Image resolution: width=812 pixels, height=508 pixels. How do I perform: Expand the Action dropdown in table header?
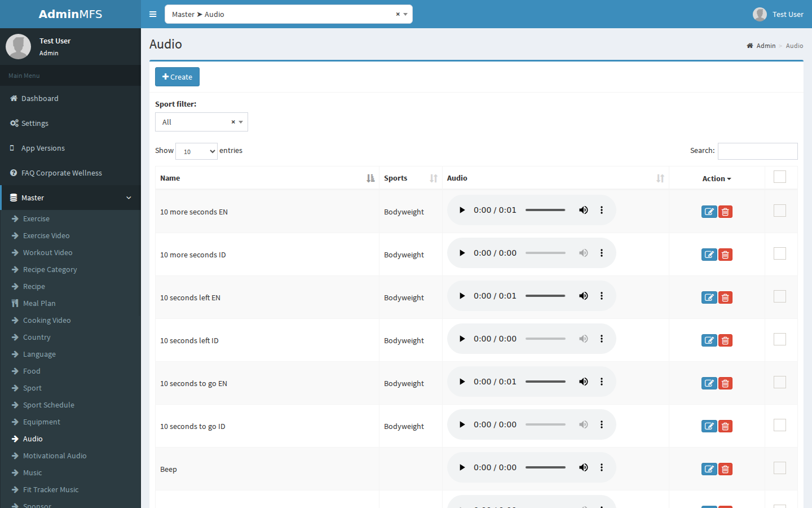[x=717, y=178]
